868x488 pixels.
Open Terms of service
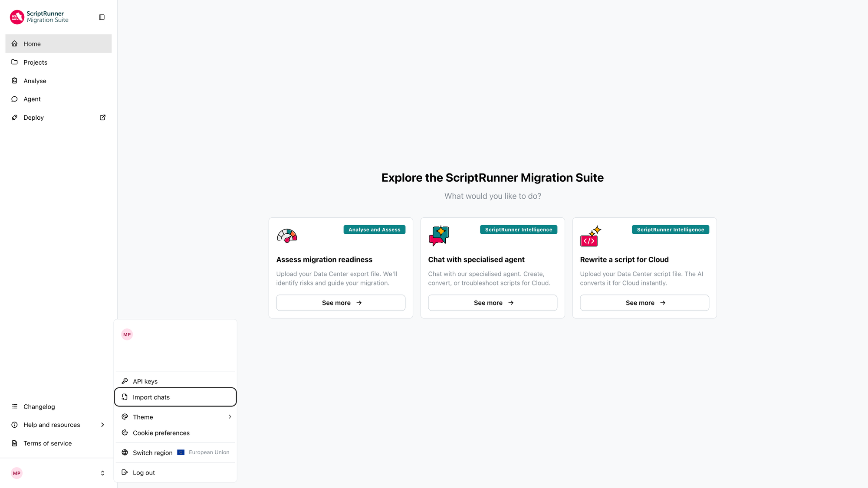pyautogui.click(x=59, y=443)
